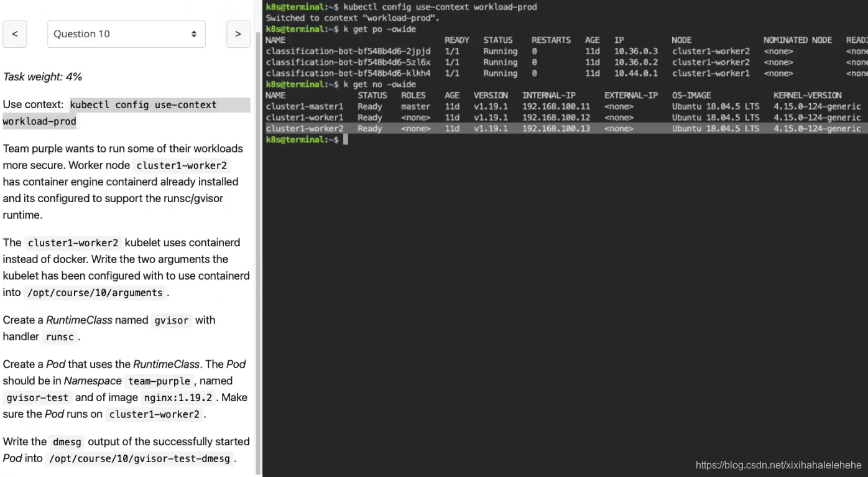Click the 'master' role value
The height and width of the screenshot is (477, 868).
point(415,106)
